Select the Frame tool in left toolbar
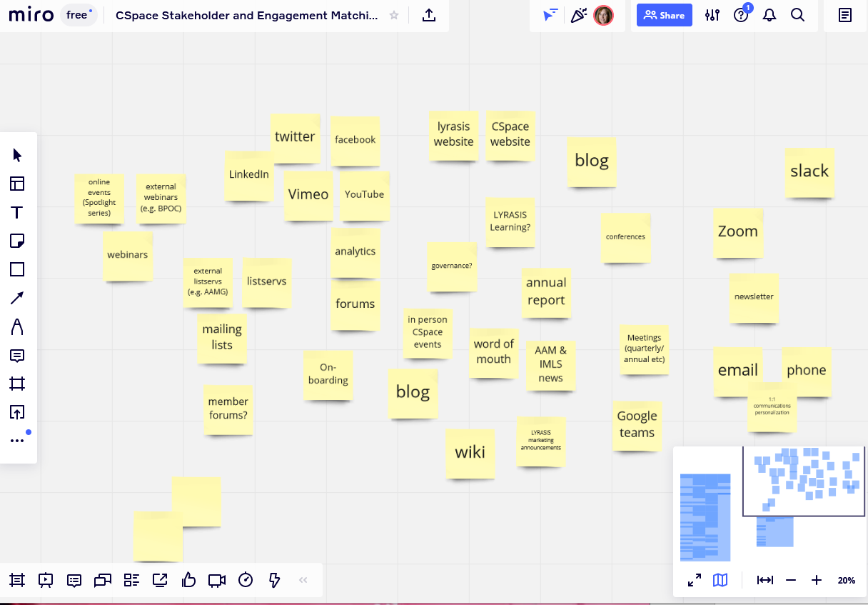The image size is (868, 605). 17,384
